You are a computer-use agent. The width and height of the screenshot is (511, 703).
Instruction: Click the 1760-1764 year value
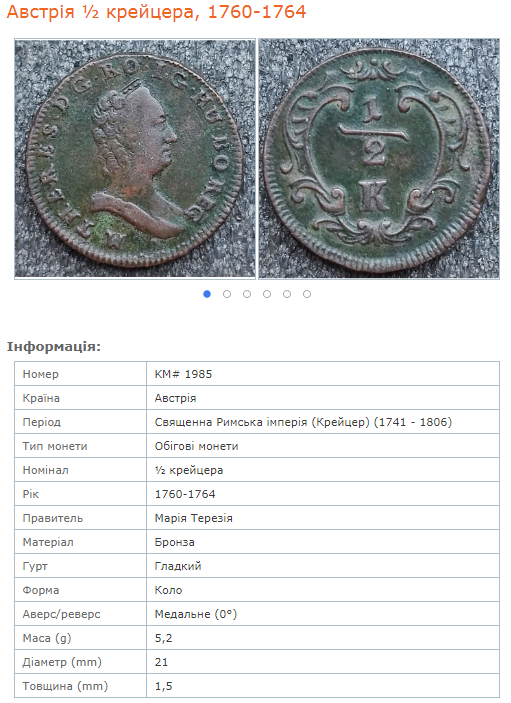(185, 494)
